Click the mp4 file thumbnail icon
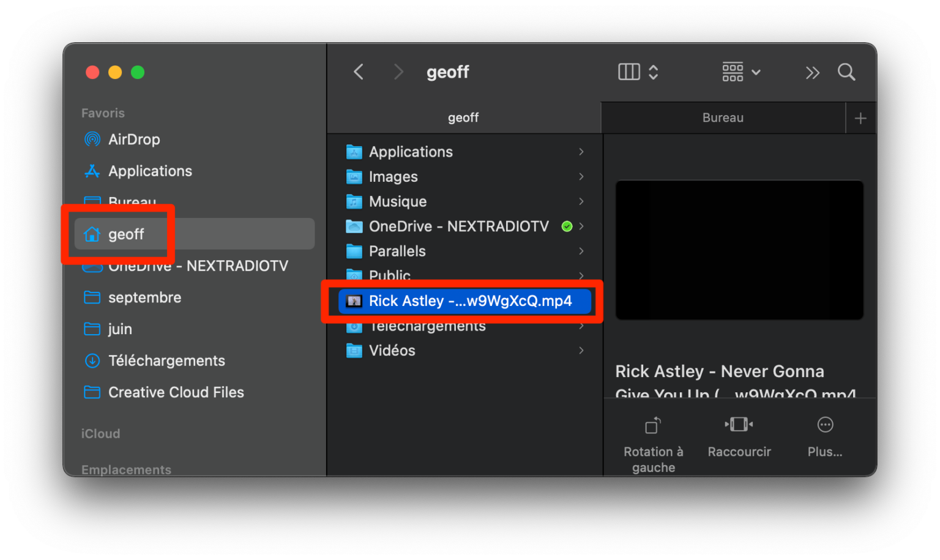This screenshot has width=940, height=560. (354, 301)
